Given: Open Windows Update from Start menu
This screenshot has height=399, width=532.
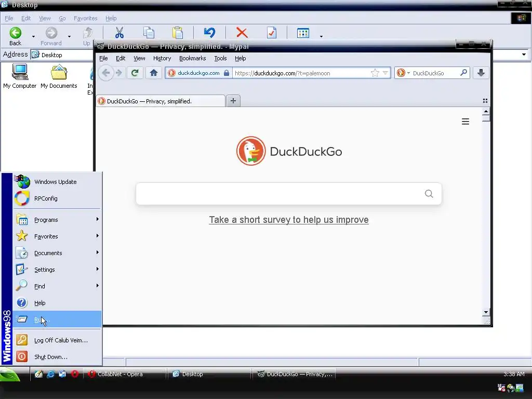Looking at the screenshot, I should click(x=57, y=182).
